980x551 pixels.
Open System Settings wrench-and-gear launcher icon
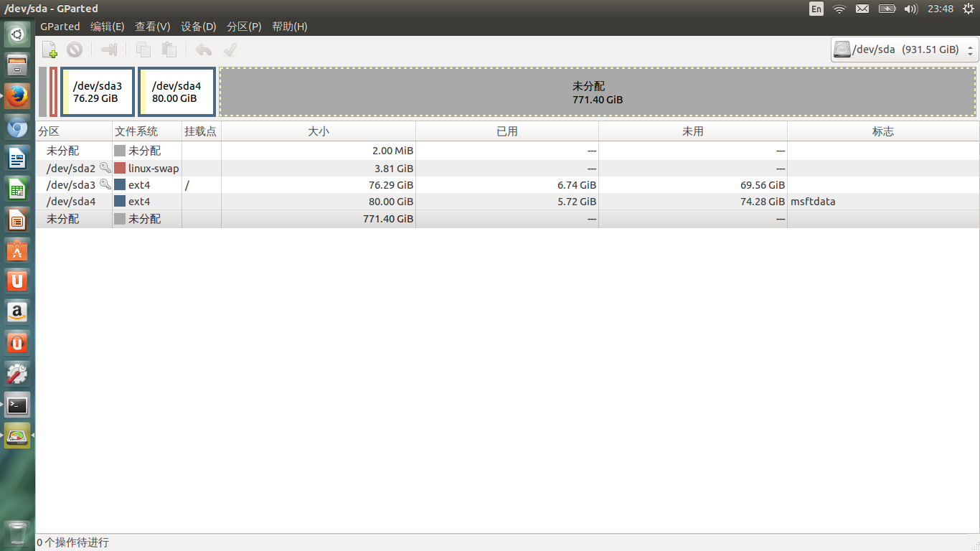(x=17, y=374)
